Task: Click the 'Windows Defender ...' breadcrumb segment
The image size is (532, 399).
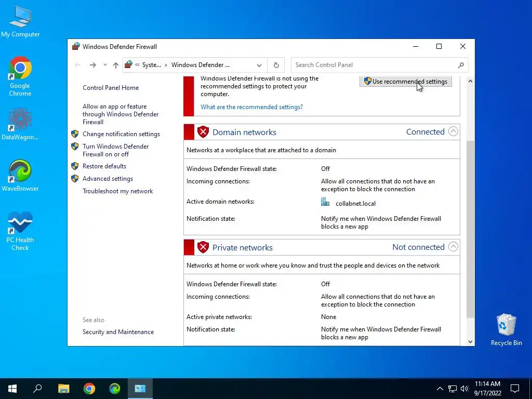Action: coord(200,65)
